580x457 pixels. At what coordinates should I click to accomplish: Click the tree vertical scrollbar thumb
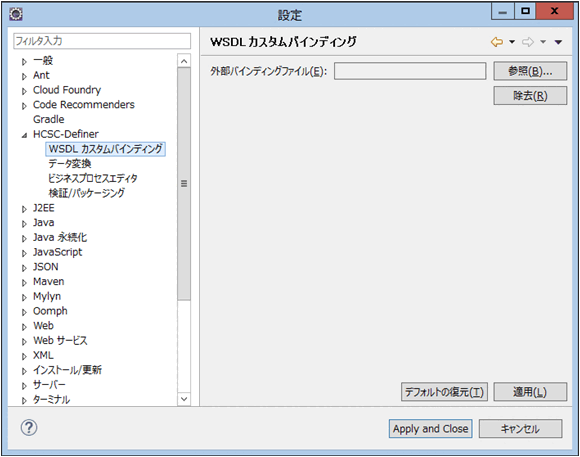(x=184, y=184)
